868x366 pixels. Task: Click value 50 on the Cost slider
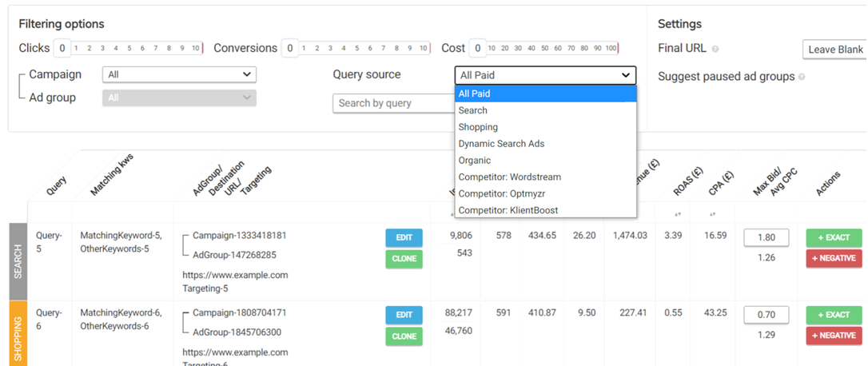tap(545, 49)
